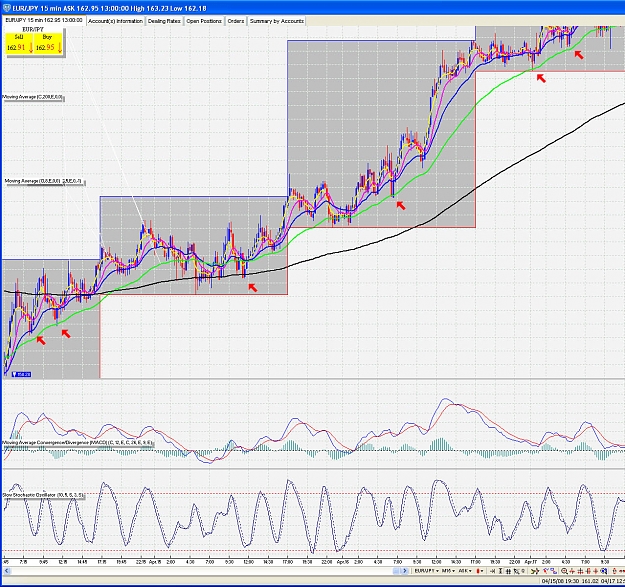The height and width of the screenshot is (587, 625).
Task: Click the zoom out magnifier icon
Action: pos(564,571)
